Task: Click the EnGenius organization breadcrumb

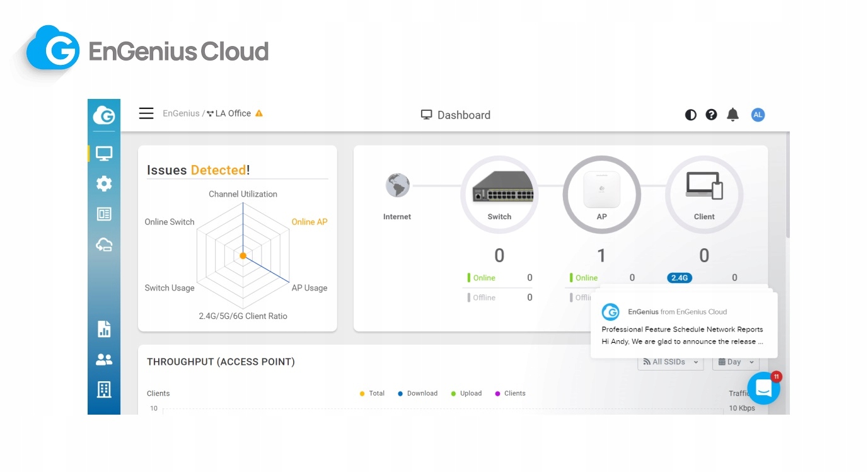Action: point(181,113)
